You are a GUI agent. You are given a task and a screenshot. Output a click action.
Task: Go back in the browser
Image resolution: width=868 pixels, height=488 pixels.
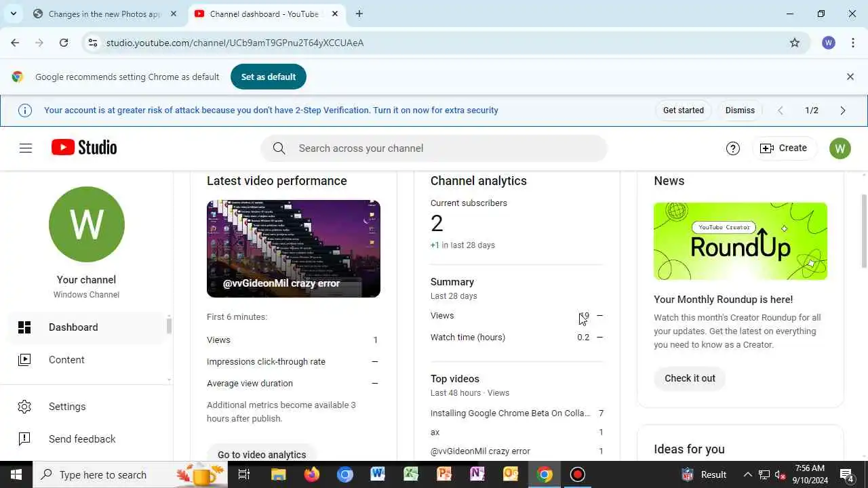tap(15, 43)
